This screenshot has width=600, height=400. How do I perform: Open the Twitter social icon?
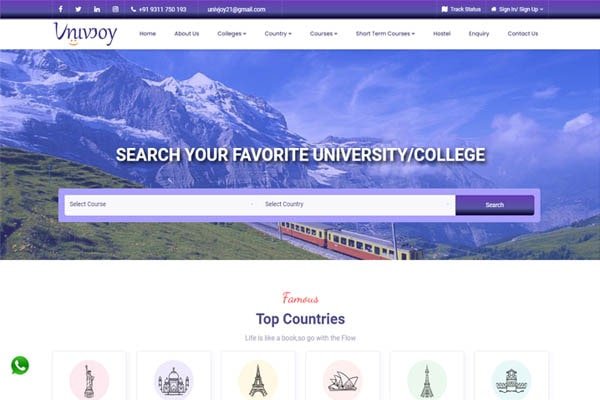(78, 9)
